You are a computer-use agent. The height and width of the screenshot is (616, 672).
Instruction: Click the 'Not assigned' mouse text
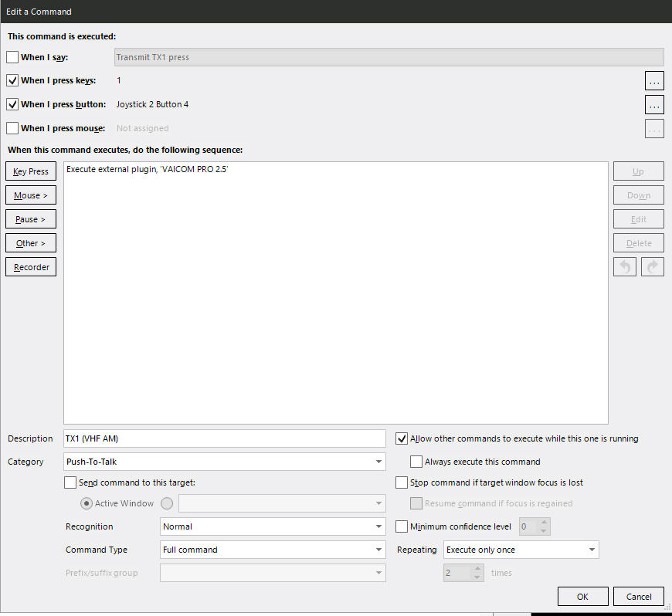click(143, 128)
